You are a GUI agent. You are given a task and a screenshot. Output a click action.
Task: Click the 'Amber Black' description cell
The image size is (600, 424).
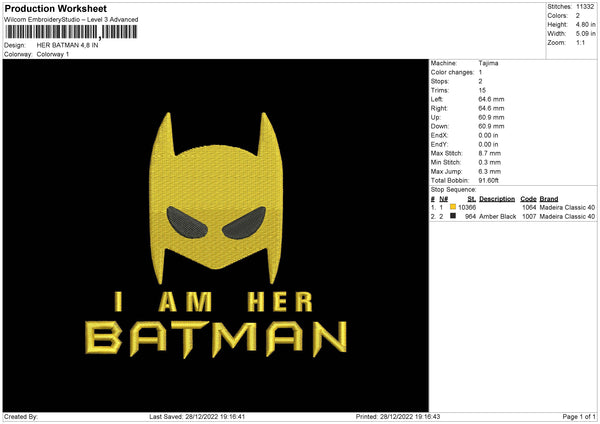point(497,217)
